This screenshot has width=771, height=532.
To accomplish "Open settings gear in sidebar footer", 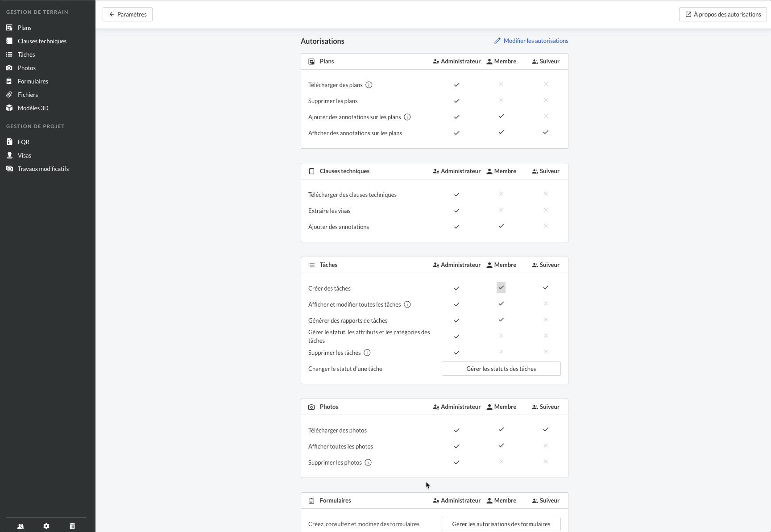I will [x=46, y=526].
